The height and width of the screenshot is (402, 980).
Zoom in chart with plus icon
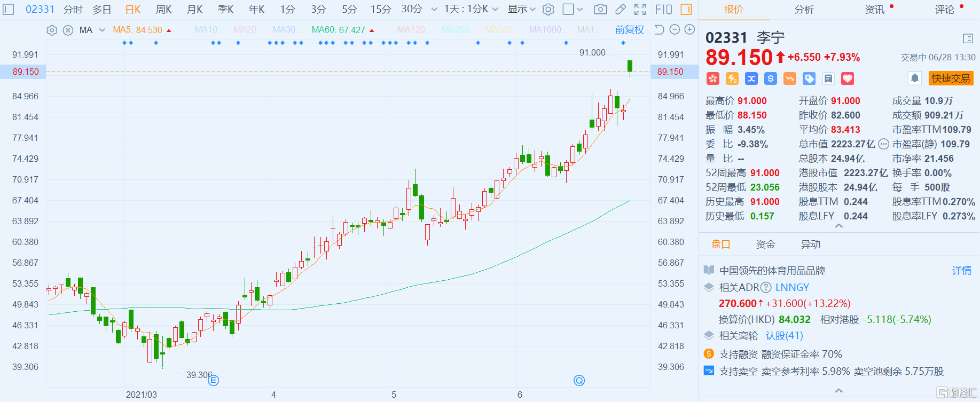pyautogui.click(x=690, y=29)
